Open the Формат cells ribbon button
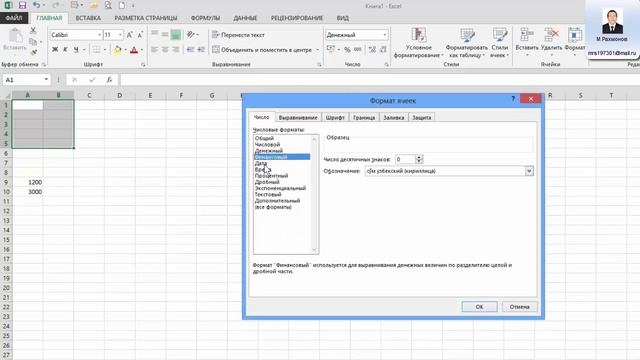 click(x=575, y=42)
